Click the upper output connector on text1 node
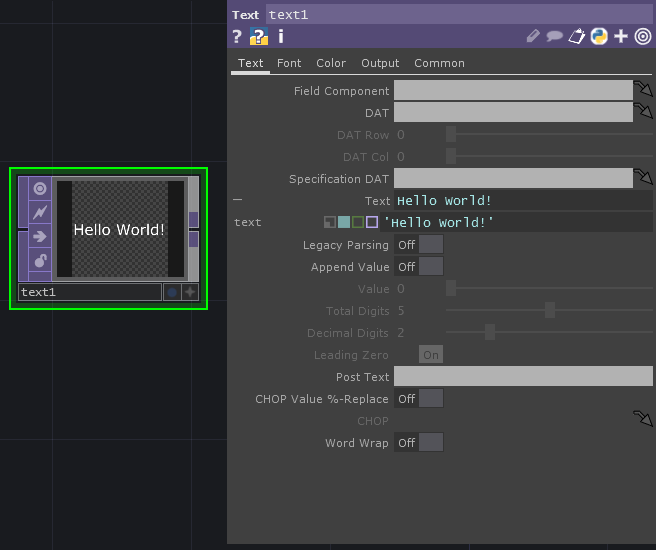The width and height of the screenshot is (656, 550). (193, 219)
